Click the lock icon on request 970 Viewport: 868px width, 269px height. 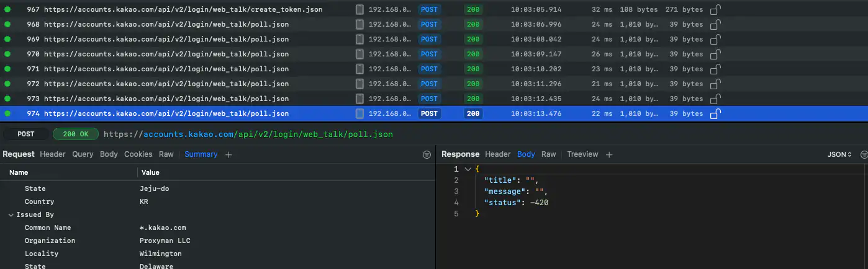pyautogui.click(x=715, y=54)
